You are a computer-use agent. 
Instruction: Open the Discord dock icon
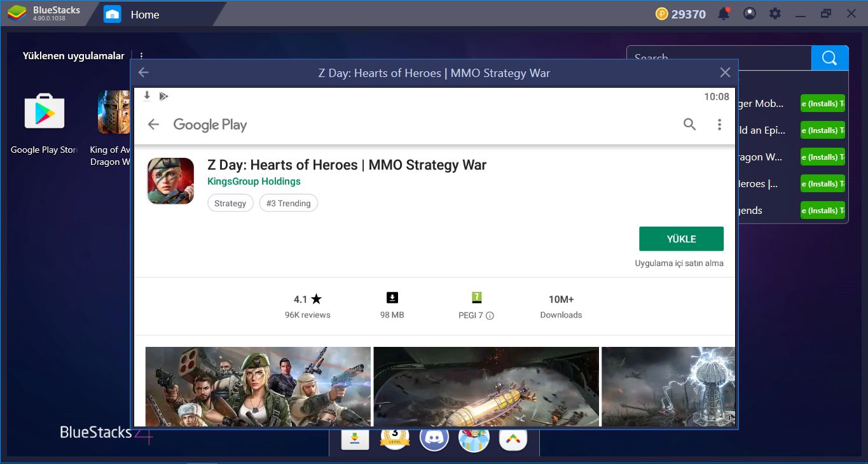coord(434,439)
